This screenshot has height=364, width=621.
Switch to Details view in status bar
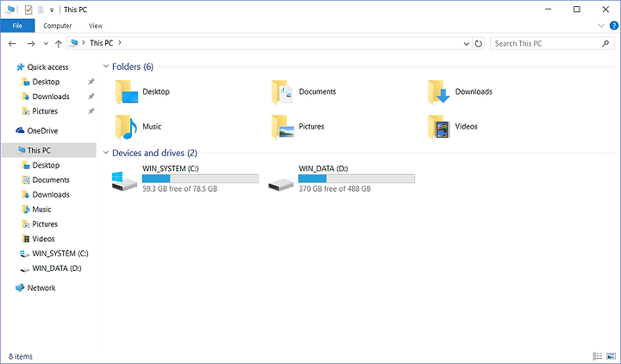[597, 356]
